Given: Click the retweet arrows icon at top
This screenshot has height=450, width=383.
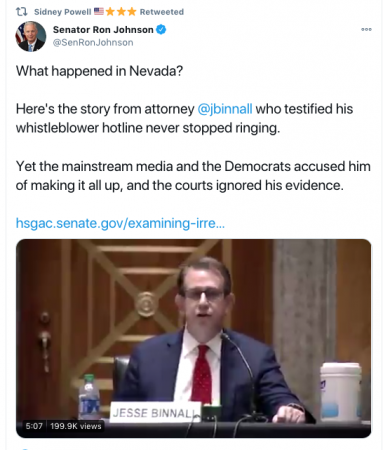Looking at the screenshot, I should pos(21,12).
